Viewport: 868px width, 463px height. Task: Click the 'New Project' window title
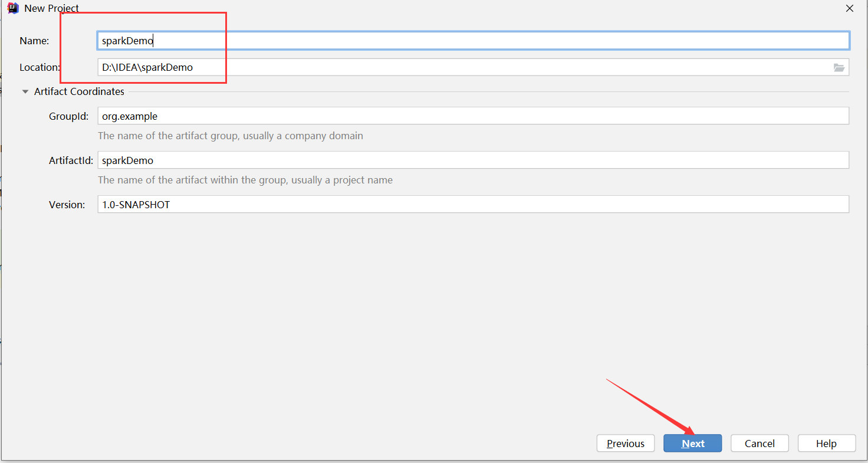tap(52, 8)
